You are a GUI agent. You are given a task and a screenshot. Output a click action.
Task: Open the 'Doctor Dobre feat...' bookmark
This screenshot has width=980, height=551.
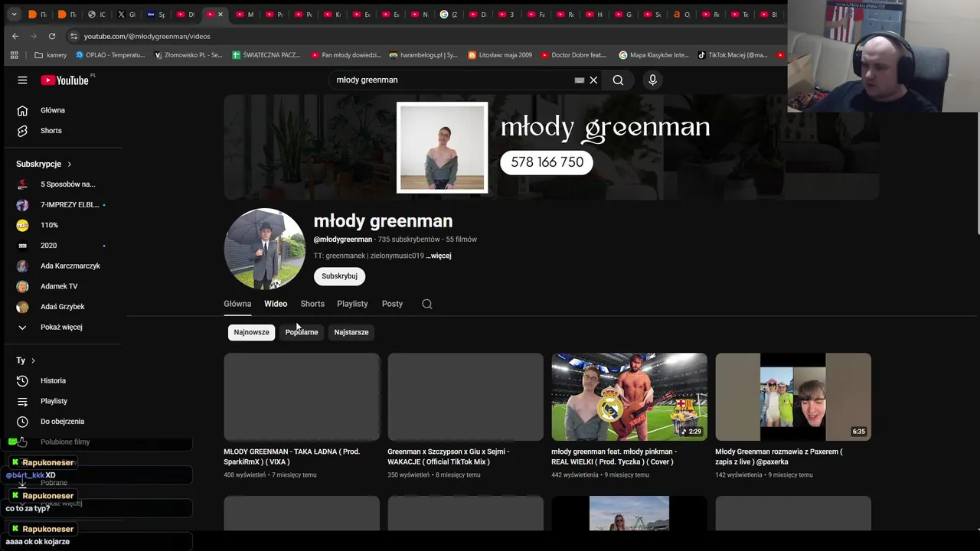point(573,55)
